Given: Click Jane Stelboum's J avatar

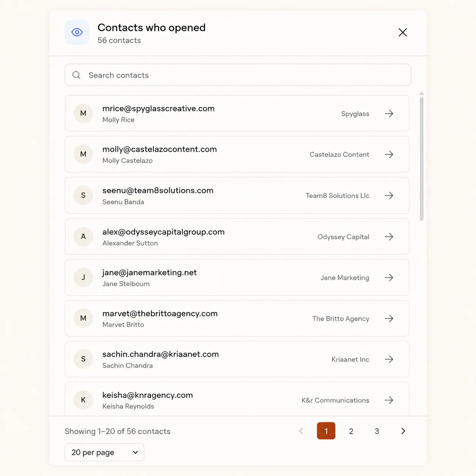Looking at the screenshot, I should pyautogui.click(x=84, y=277).
